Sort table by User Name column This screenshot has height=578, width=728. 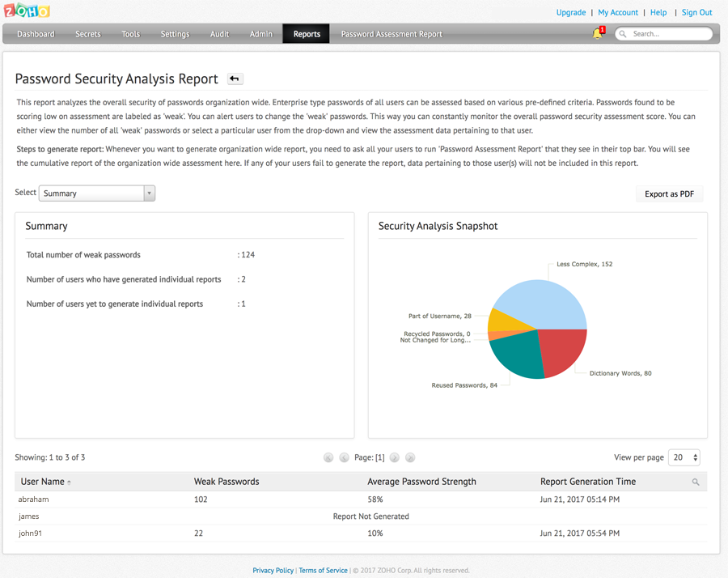[43, 482]
